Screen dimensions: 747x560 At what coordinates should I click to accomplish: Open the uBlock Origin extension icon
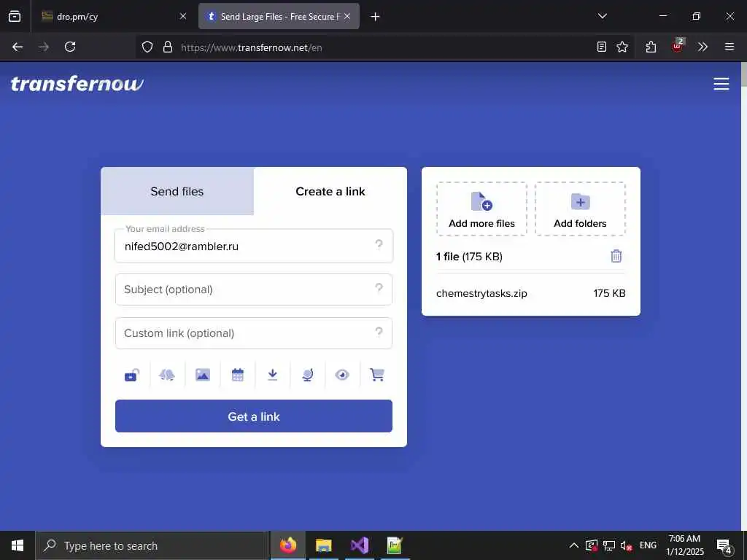click(x=677, y=46)
